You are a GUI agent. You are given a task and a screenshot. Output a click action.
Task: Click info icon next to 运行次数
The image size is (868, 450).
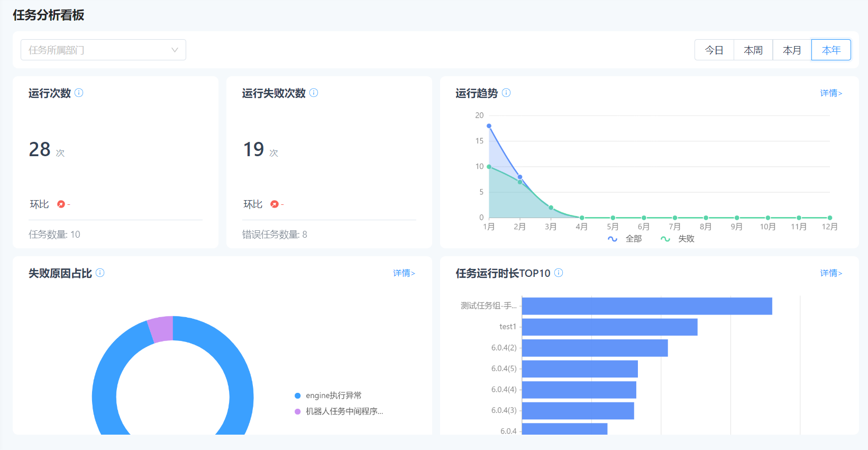click(x=79, y=93)
